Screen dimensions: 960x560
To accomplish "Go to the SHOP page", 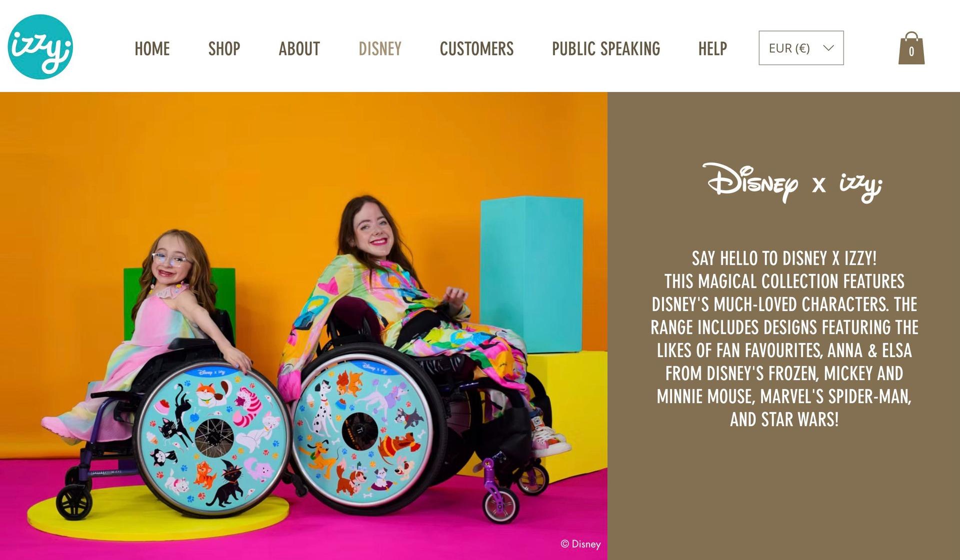I will pos(224,48).
